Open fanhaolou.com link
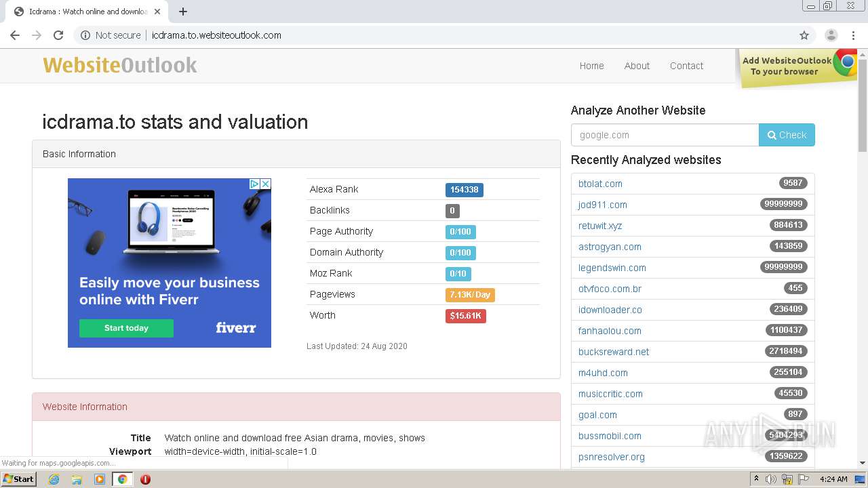Viewport: 868px width, 488px height. 610,331
